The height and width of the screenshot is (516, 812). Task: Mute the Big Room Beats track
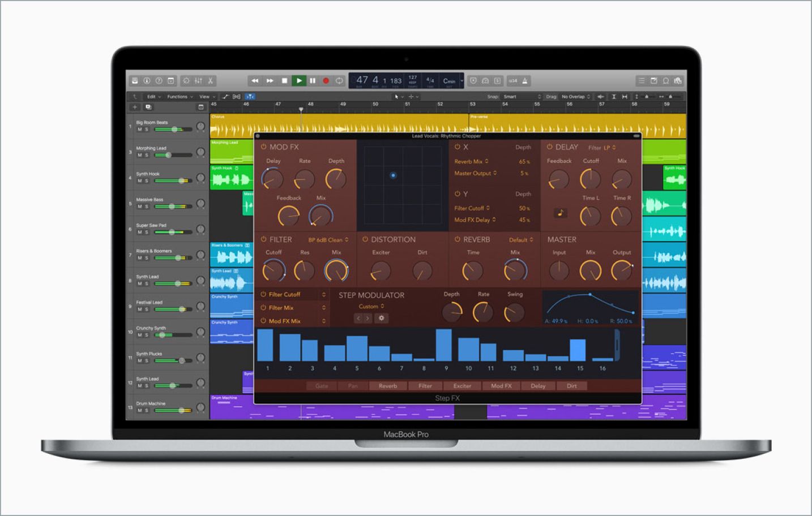(x=140, y=130)
